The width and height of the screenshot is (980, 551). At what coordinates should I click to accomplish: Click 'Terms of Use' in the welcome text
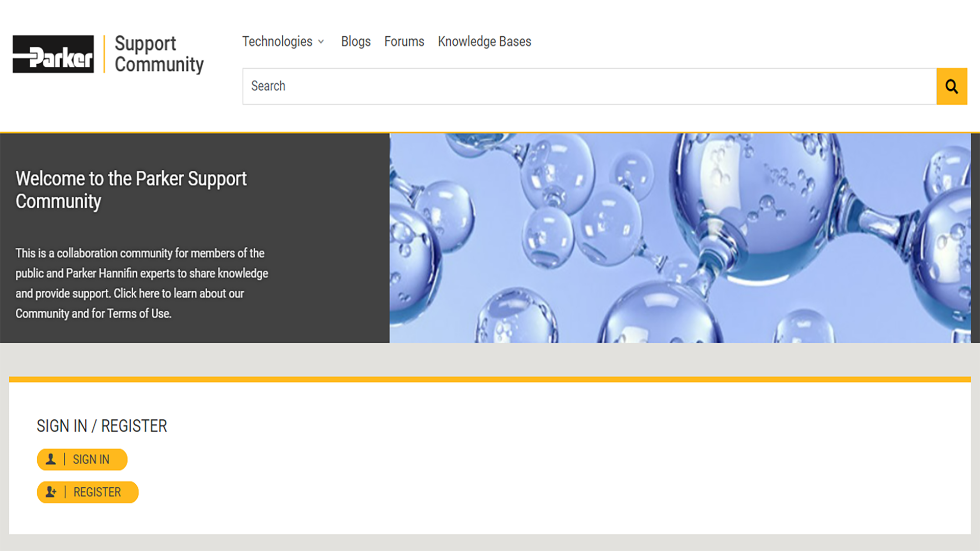pyautogui.click(x=139, y=314)
